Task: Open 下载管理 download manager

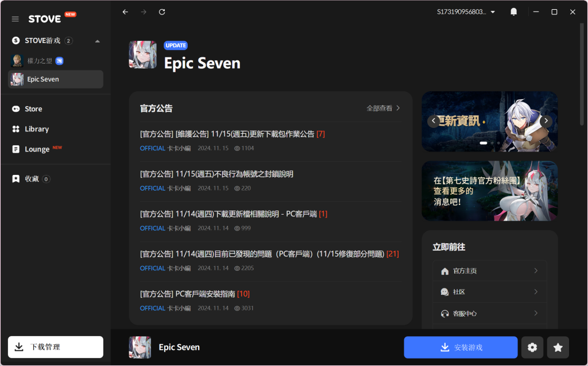Action: [56, 347]
